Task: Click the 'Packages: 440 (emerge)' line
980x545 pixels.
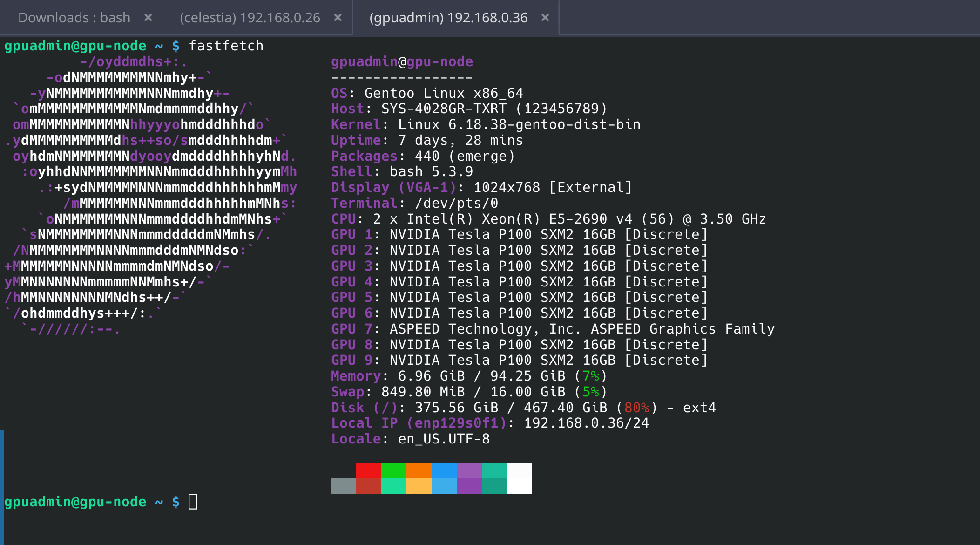Action: tap(423, 156)
